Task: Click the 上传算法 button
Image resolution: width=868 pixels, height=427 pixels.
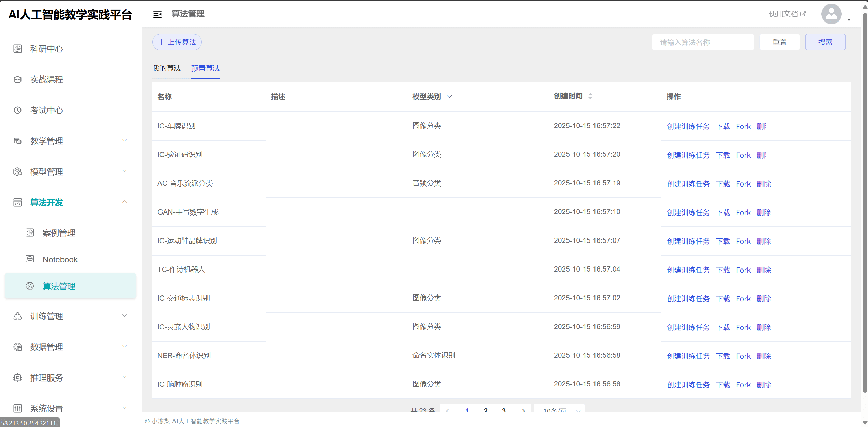Action: tap(177, 42)
